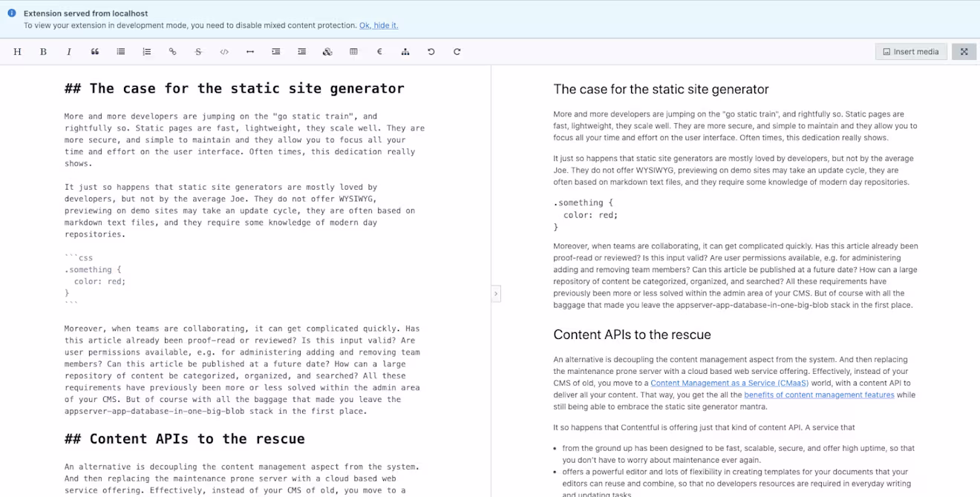Viewport: 980px width, 497px height.
Task: Insert a blockquote
Action: [x=95, y=52]
